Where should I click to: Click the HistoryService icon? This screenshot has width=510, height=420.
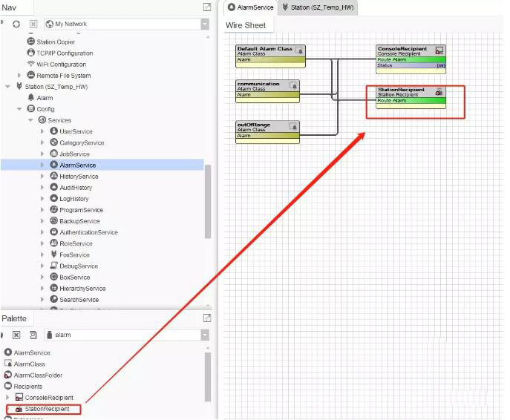pos(53,176)
